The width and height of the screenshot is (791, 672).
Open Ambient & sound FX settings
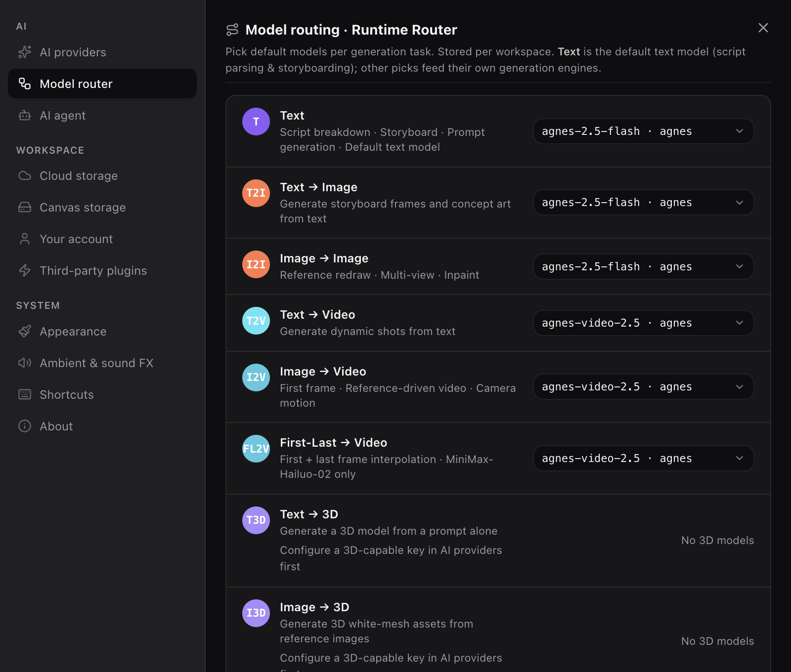pyautogui.click(x=102, y=363)
